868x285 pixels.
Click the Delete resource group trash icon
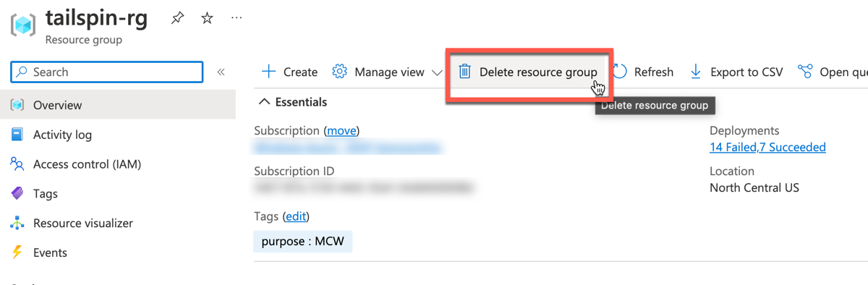coord(465,72)
